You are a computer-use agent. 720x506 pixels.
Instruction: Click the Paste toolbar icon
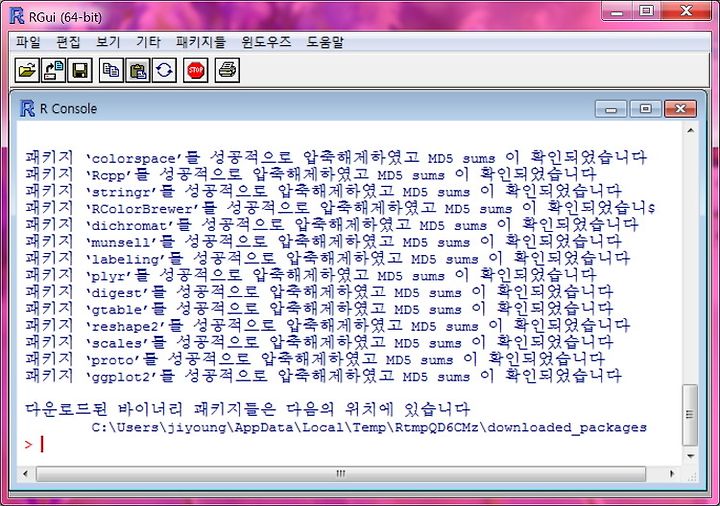coord(138,70)
